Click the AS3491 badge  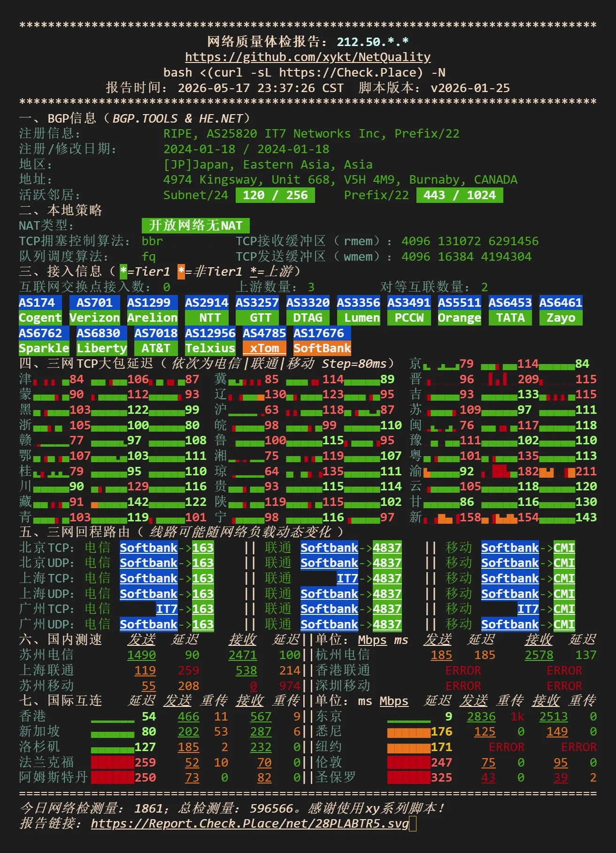[x=409, y=302]
